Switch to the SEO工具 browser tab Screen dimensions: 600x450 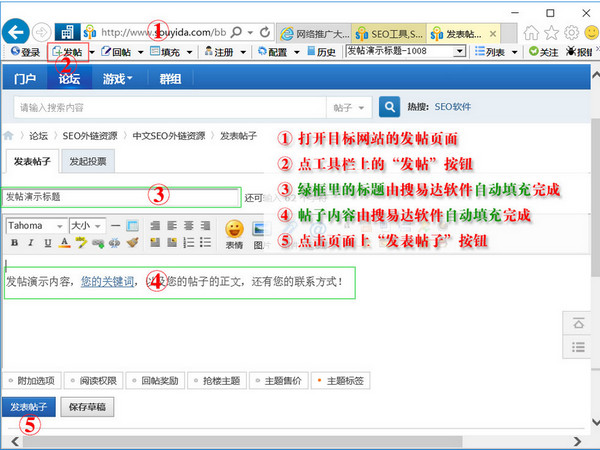tap(388, 34)
